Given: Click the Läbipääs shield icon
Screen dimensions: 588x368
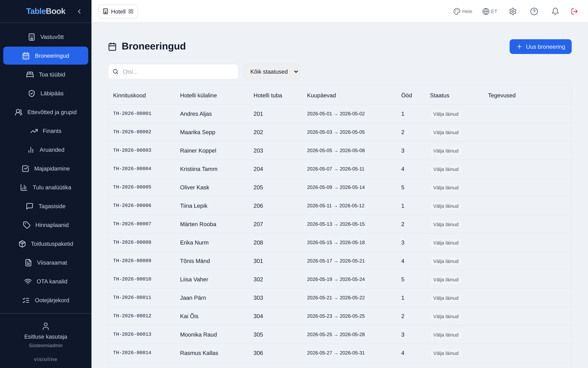Looking at the screenshot, I should (32, 93).
